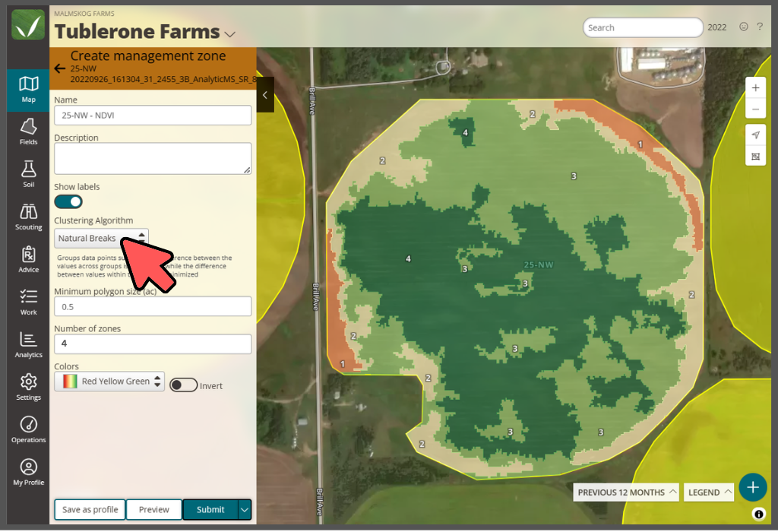This screenshot has height=532, width=778.
Task: Open the Advice section
Action: tap(28, 260)
